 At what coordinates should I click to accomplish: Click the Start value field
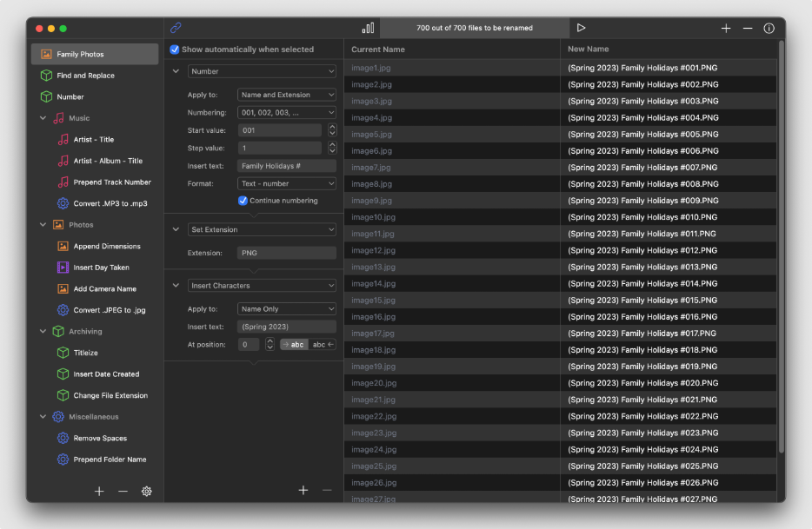[x=280, y=130]
